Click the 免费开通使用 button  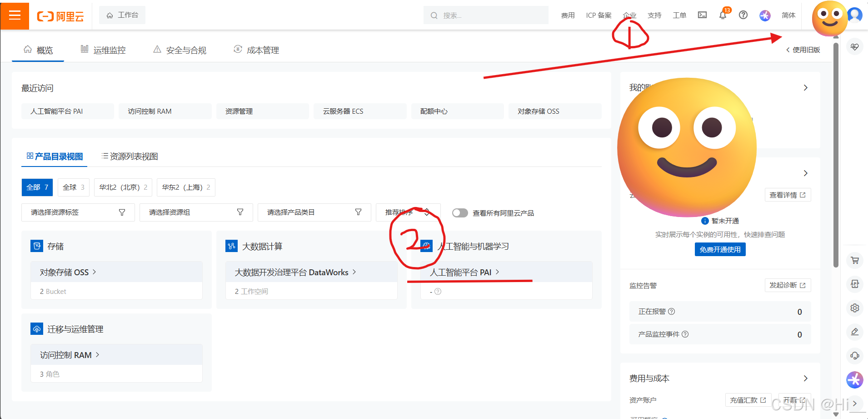[720, 249]
